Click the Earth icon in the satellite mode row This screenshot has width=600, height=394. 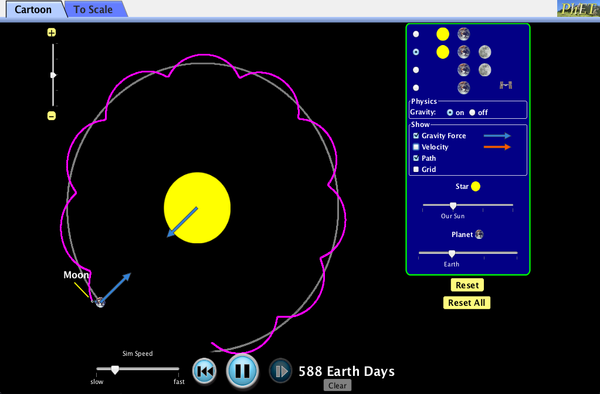[463, 88]
